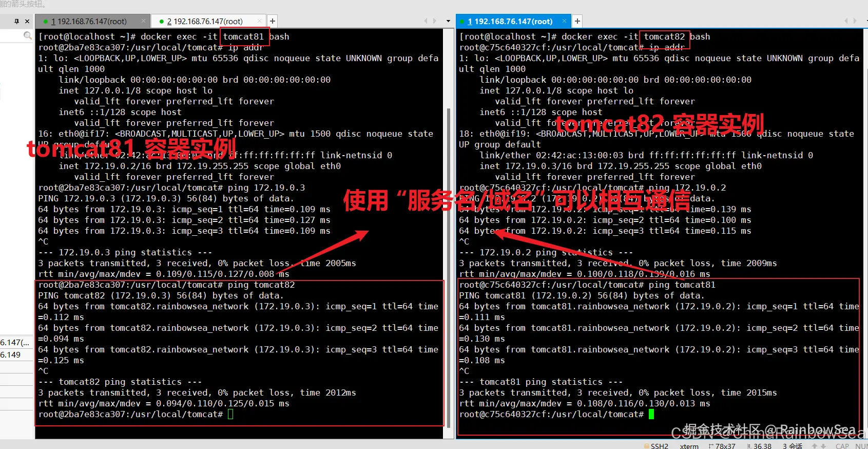Click the left terminal's vertical scrollbar
The height and width of the screenshot is (449, 868).
pos(449,267)
